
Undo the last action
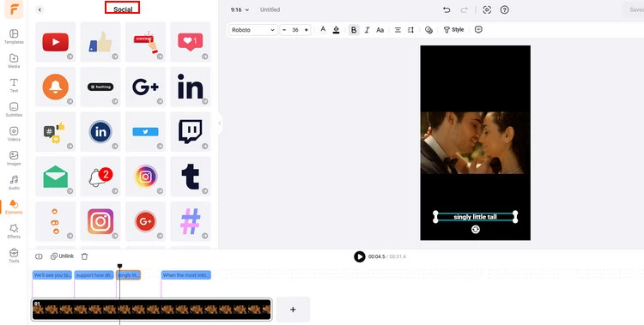click(x=447, y=9)
